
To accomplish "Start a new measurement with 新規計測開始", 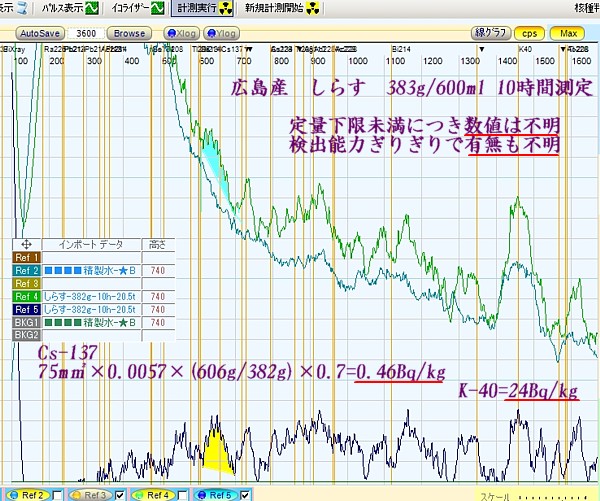I will (x=282, y=8).
